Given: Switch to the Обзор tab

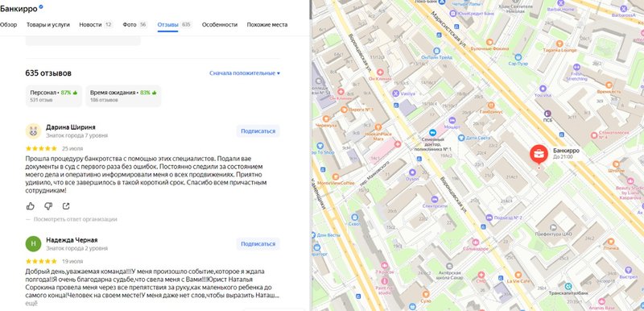Looking at the screenshot, I should pos(9,25).
